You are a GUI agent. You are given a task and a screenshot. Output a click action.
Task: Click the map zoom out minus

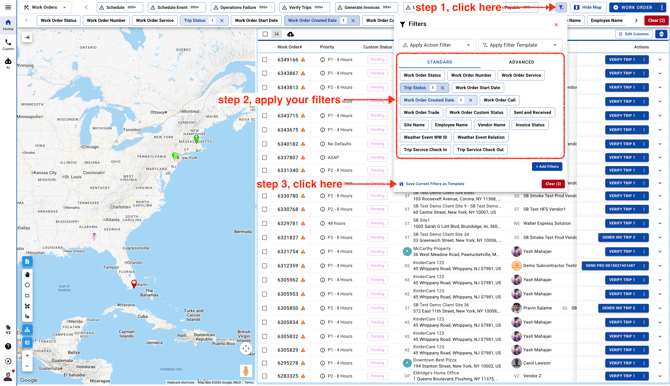[x=27, y=366]
